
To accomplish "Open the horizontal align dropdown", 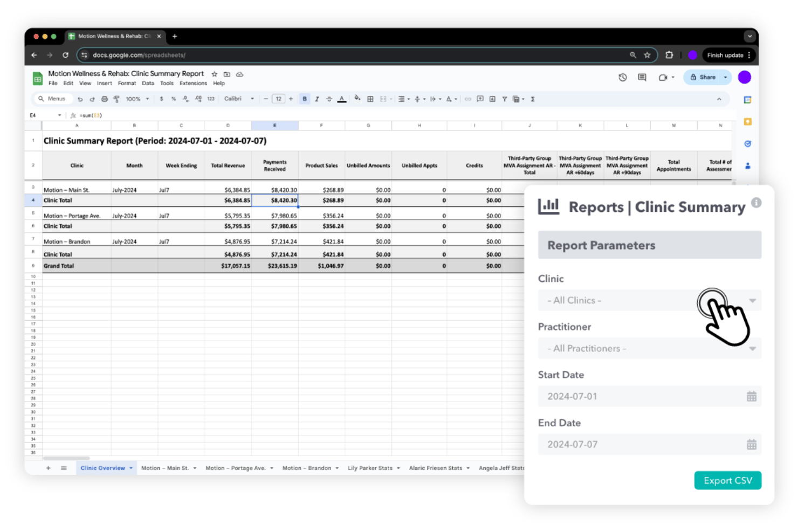I will tap(404, 99).
